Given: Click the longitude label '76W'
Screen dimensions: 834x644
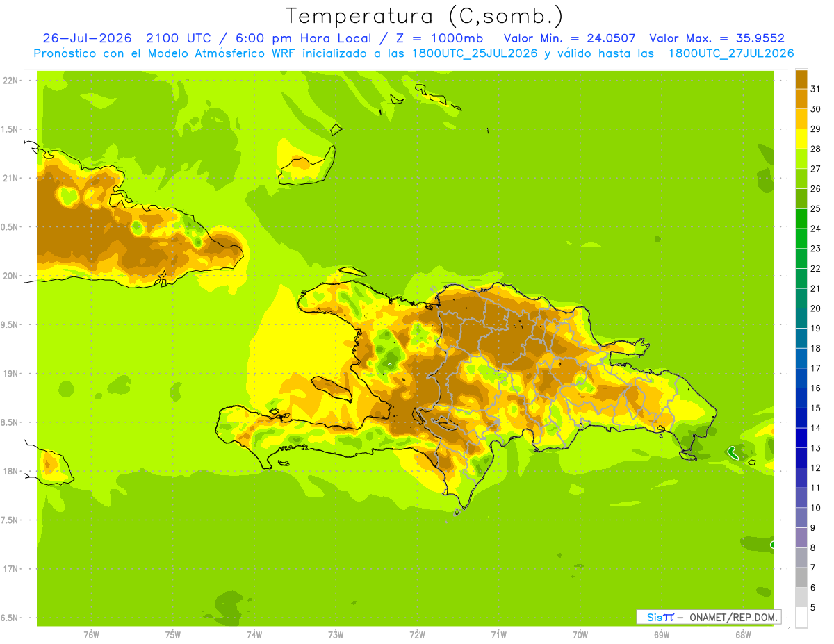Looking at the screenshot, I should (91, 634).
